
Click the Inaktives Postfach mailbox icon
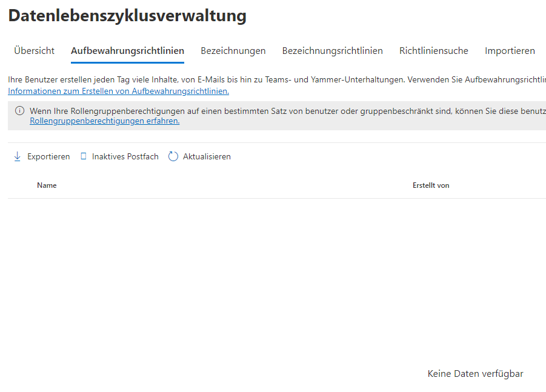point(84,156)
